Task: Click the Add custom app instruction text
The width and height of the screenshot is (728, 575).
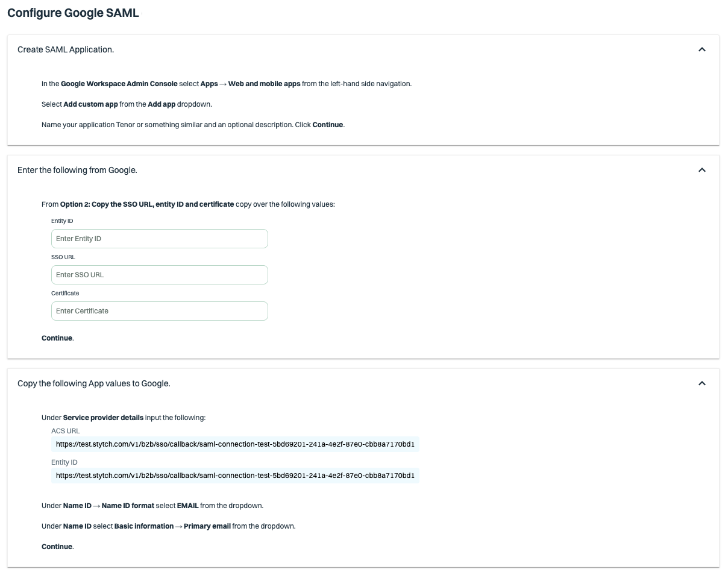Action: (x=90, y=104)
